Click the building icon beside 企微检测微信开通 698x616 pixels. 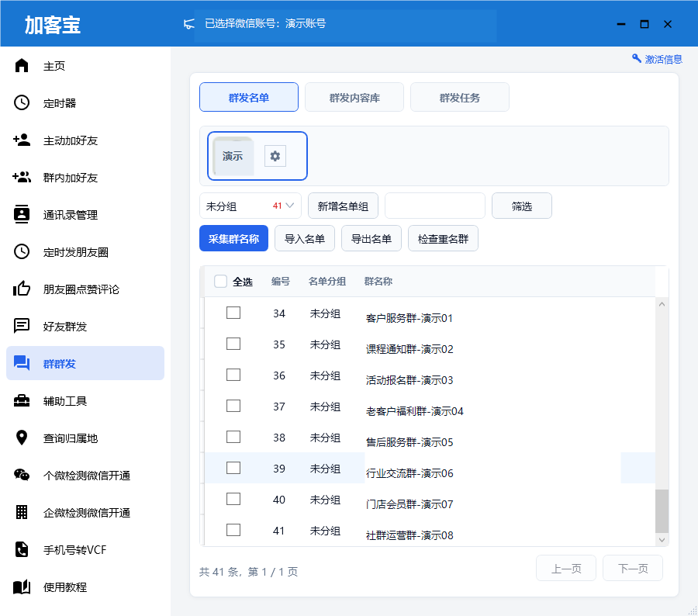click(x=22, y=512)
